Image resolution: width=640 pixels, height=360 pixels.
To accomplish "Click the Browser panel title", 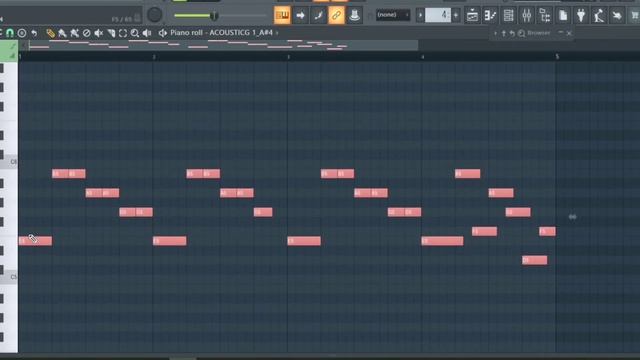I will [539, 33].
